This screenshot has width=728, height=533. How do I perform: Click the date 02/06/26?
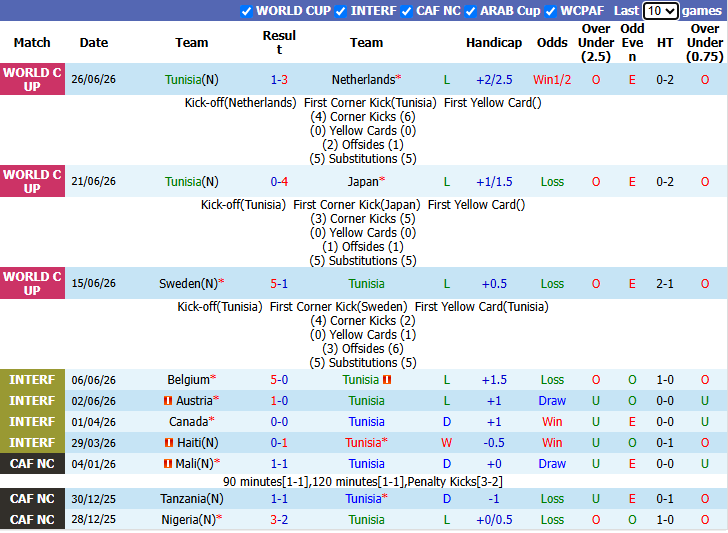click(93, 401)
